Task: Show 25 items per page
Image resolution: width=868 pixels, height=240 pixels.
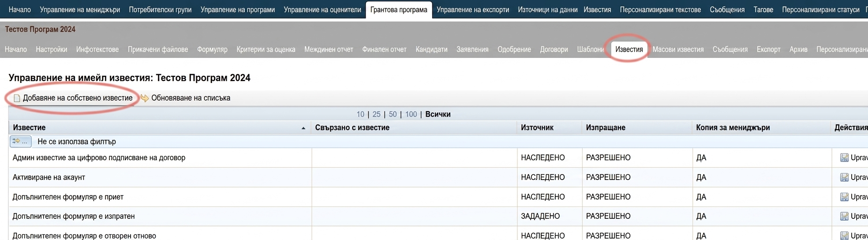Action: (x=376, y=114)
